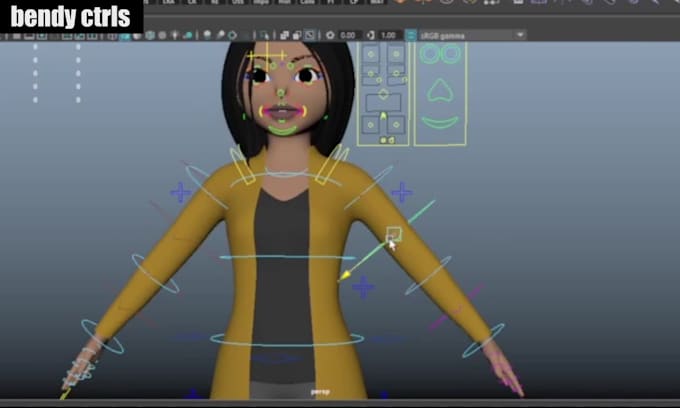The width and height of the screenshot is (680, 408).
Task: Click the gamma reset icon before 1.00
Action: [370, 35]
